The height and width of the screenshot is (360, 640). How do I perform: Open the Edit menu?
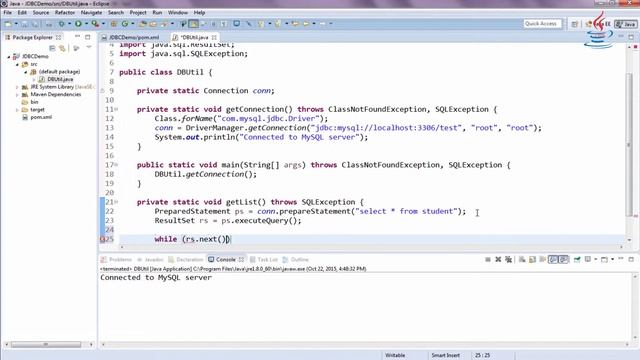pyautogui.click(x=22, y=13)
